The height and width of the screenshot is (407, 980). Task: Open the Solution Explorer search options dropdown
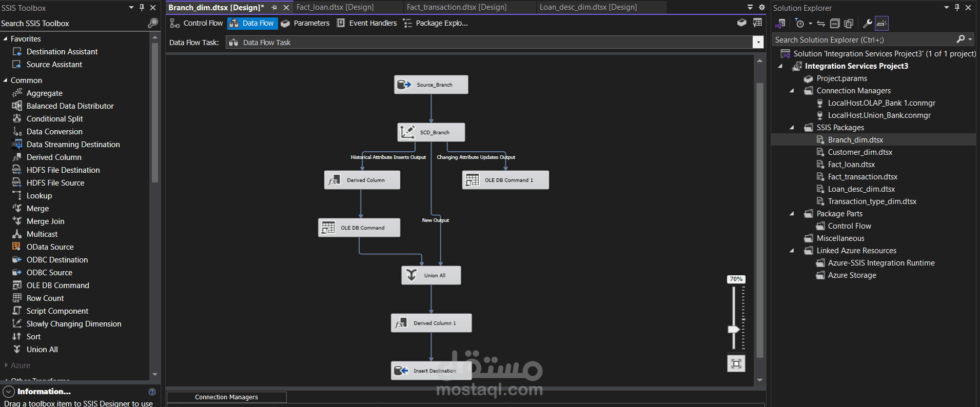[x=970, y=39]
